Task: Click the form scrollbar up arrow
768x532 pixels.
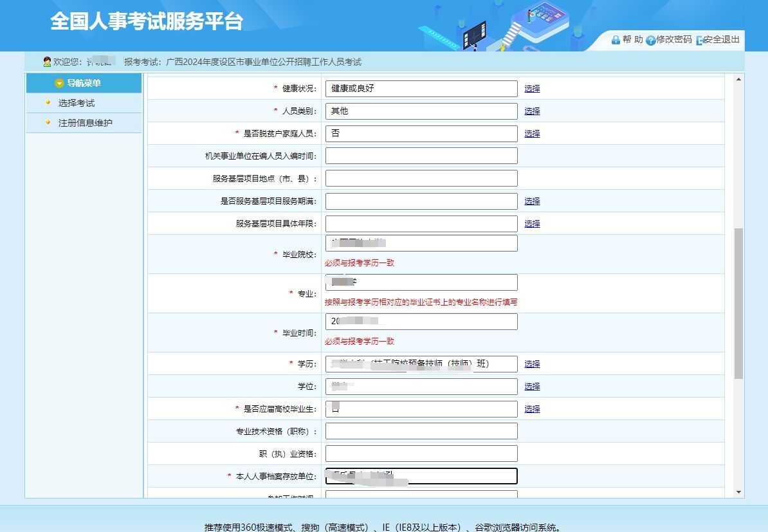Action: 738,79
